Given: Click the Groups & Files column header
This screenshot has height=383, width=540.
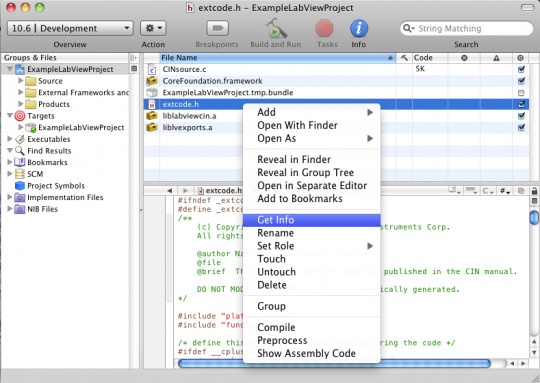Looking at the screenshot, I should (x=65, y=58).
